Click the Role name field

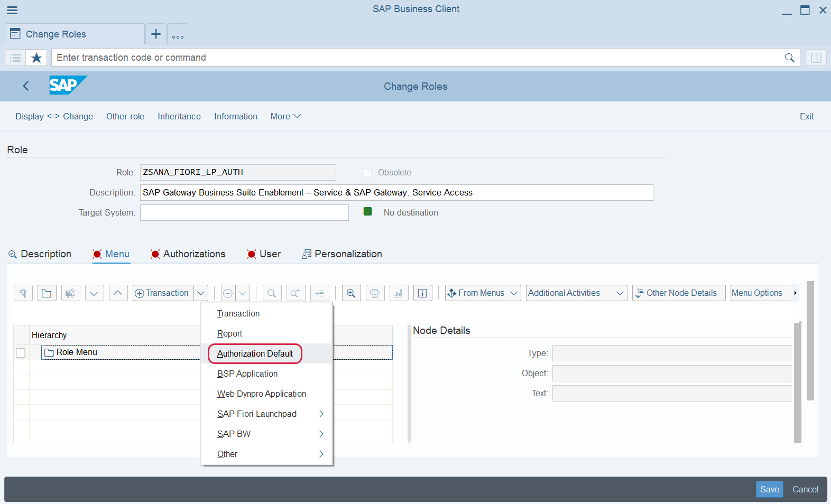point(238,172)
